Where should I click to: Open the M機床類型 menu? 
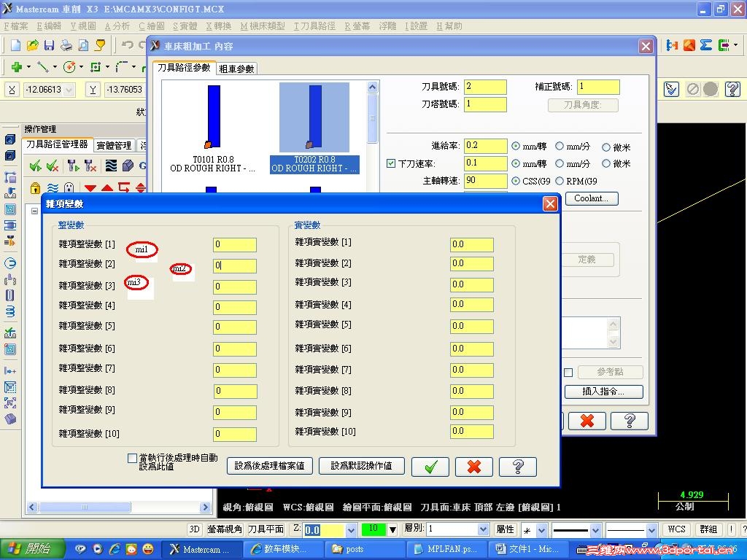tap(263, 26)
